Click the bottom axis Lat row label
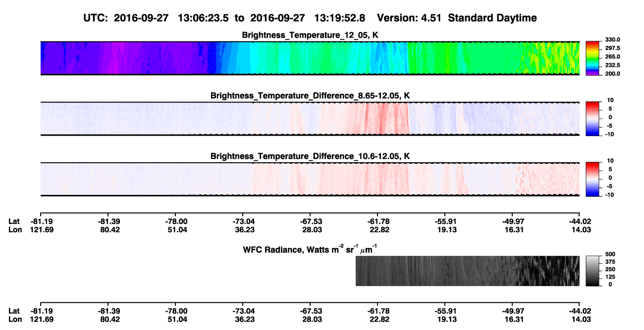The height and width of the screenshot is (330, 644). coord(14,311)
